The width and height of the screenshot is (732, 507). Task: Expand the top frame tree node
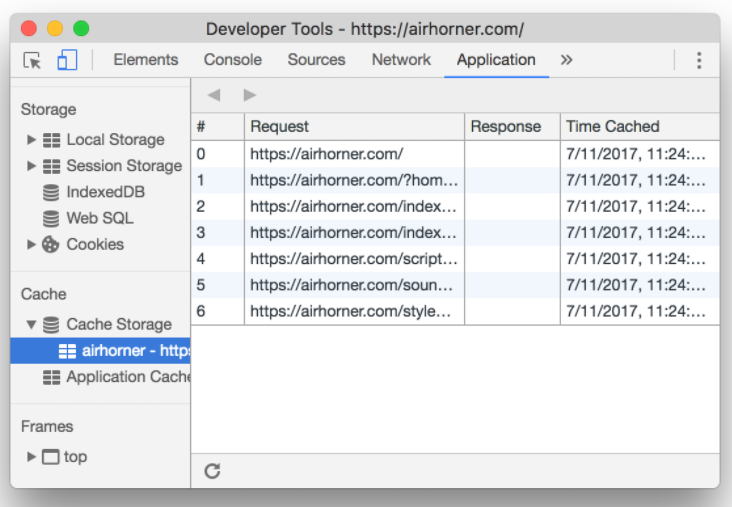[x=31, y=457]
